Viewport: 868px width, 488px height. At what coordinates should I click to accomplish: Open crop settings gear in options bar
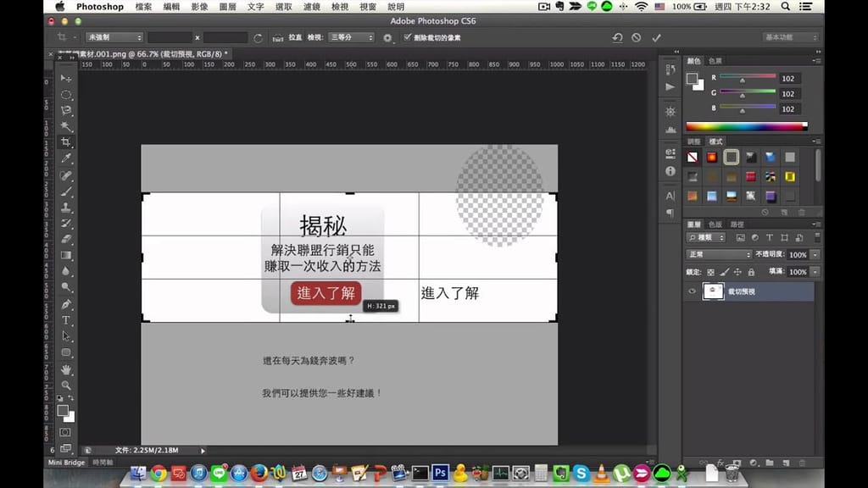pyautogui.click(x=387, y=37)
